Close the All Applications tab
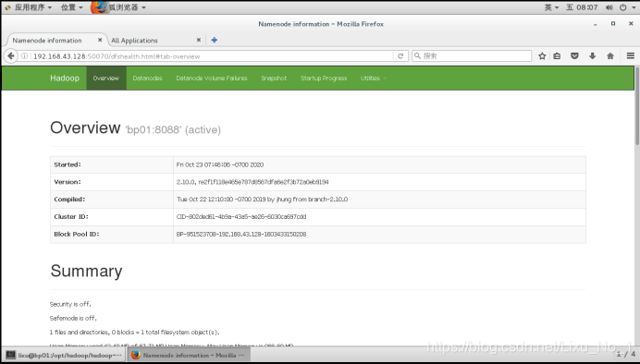Screen dimensions: 640x364 tap(199, 40)
